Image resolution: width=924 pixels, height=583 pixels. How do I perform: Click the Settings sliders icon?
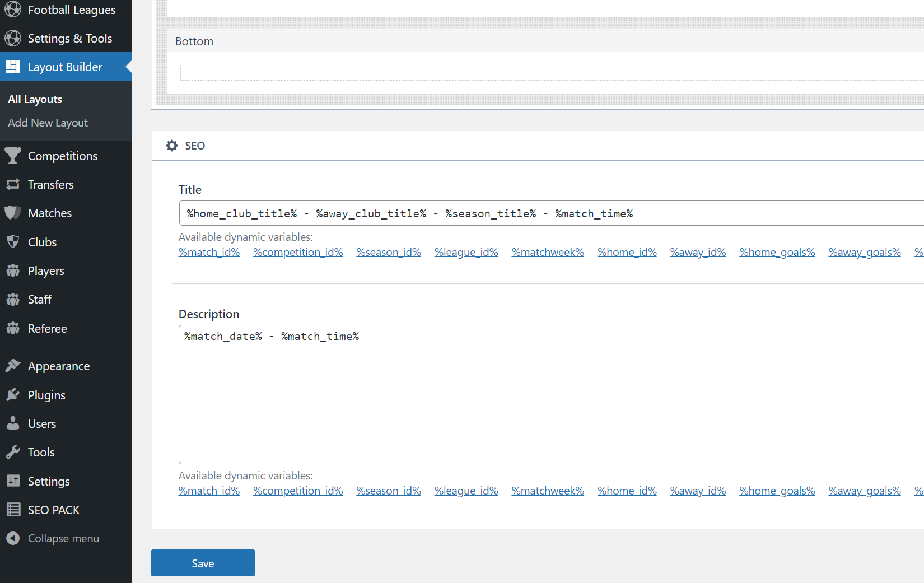[13, 481]
